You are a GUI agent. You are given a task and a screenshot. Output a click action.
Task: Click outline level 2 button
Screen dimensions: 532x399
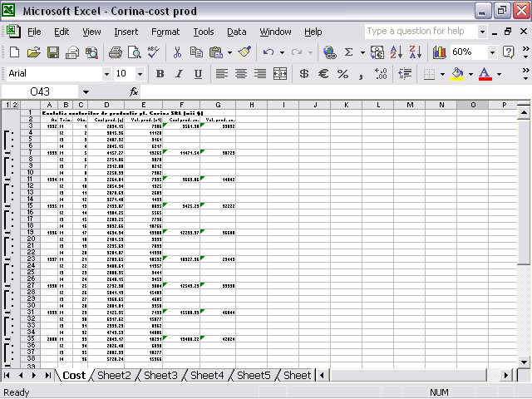(x=14, y=105)
